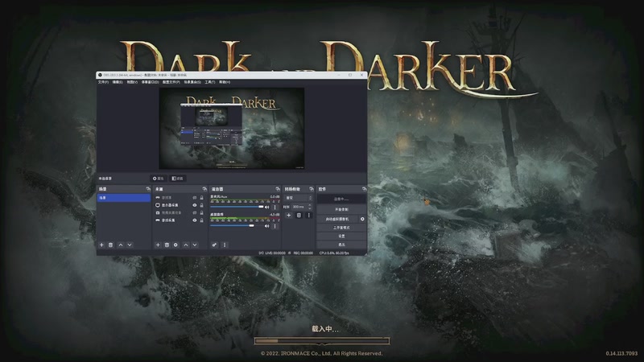Viewport: 644px width, 362px height.
Task: Lock the dimmed game capture source
Action: coord(202,198)
